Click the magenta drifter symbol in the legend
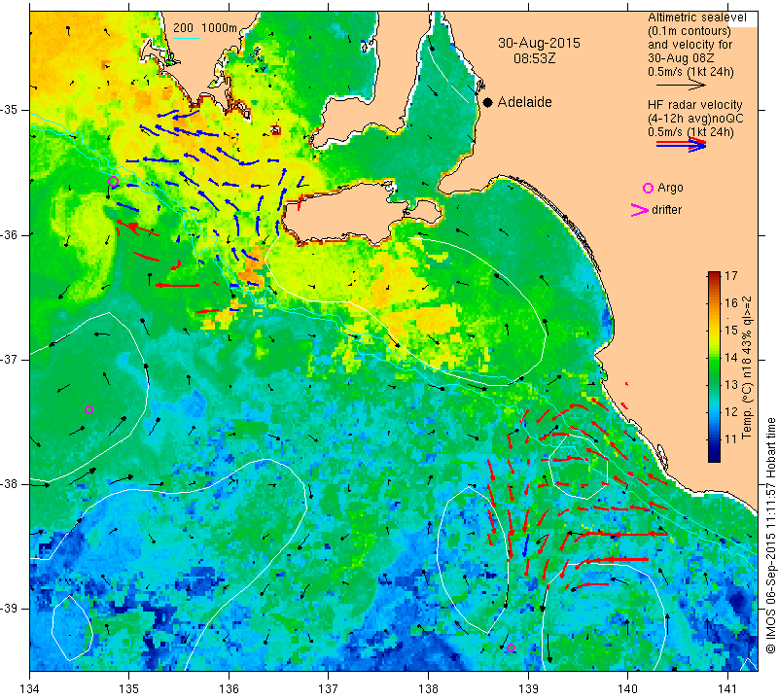Screen dimensions: 778x700 (639, 210)
